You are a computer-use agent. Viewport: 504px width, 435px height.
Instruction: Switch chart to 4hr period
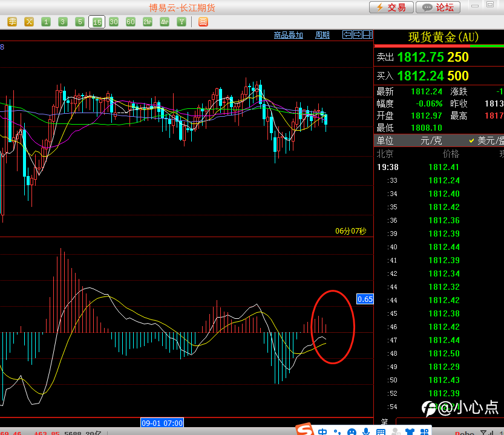pyautogui.click(x=165, y=22)
